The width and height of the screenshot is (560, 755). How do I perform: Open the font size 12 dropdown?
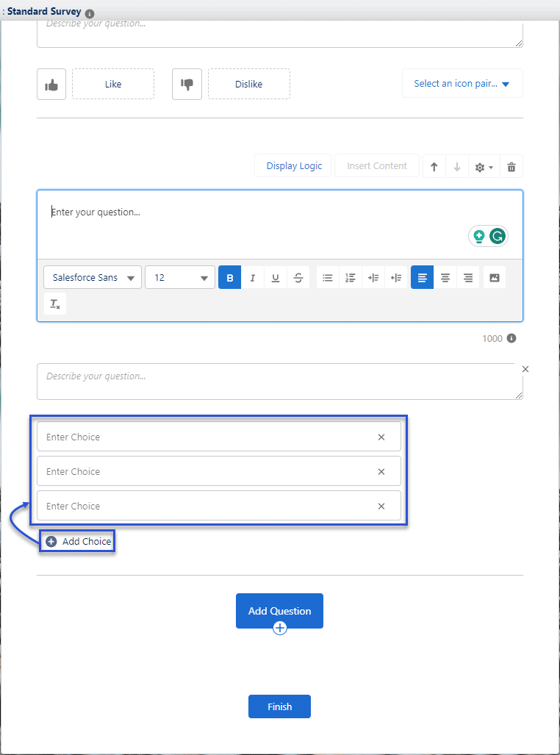pyautogui.click(x=180, y=277)
